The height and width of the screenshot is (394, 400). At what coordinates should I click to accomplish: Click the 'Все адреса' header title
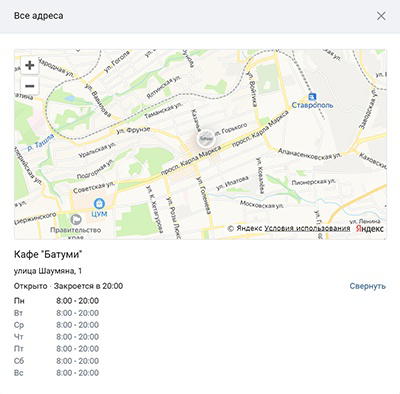(x=38, y=16)
